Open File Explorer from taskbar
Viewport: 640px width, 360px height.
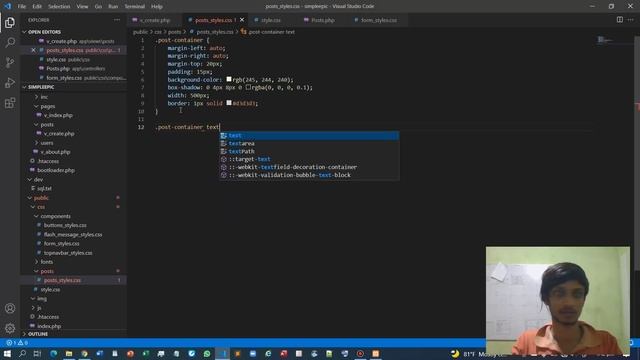pos(69,353)
